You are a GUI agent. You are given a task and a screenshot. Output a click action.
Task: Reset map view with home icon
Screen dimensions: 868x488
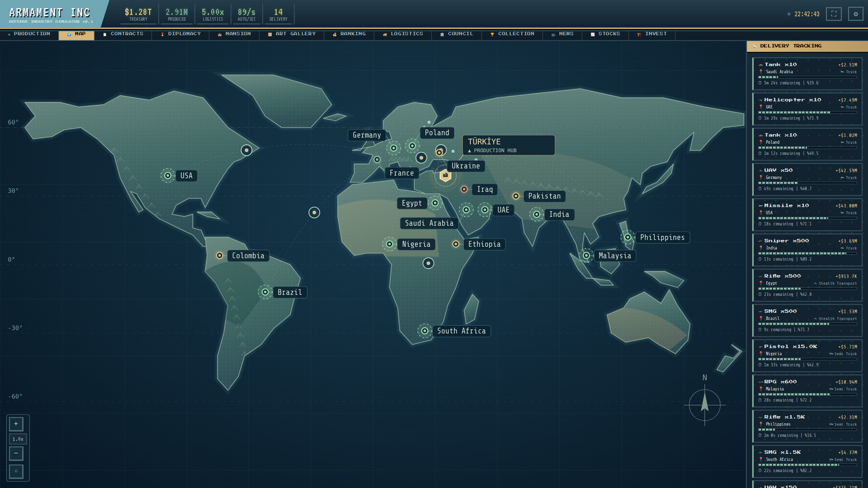click(16, 471)
